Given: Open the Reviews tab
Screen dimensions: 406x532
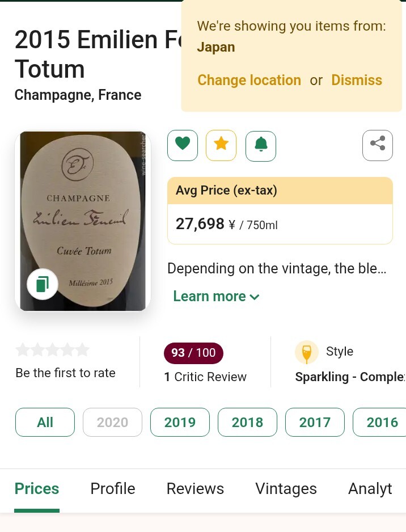Looking at the screenshot, I should (195, 489).
